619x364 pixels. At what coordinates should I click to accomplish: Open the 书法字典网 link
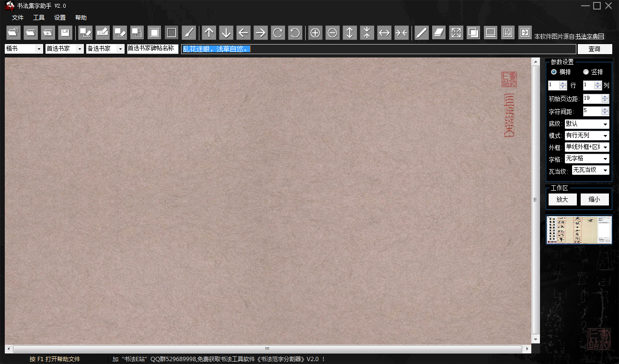pos(590,36)
